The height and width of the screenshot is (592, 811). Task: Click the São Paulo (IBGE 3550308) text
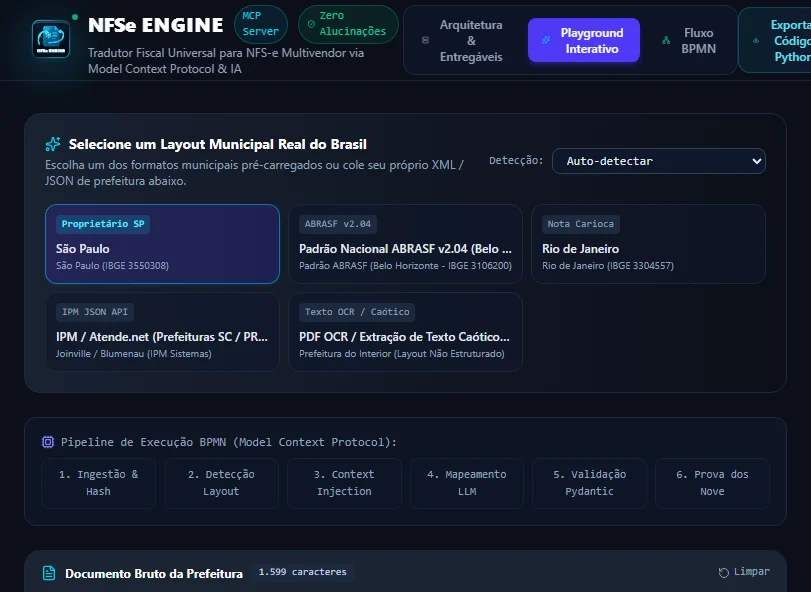coord(112,266)
